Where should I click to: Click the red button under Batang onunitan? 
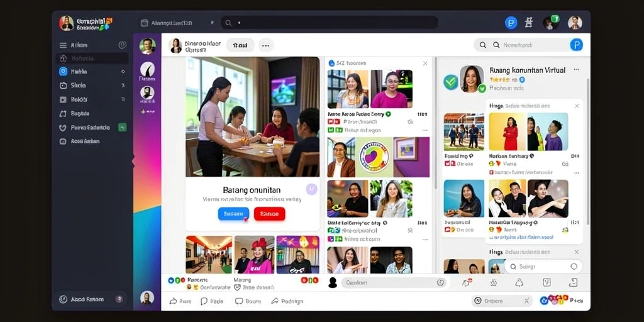pos(269,214)
